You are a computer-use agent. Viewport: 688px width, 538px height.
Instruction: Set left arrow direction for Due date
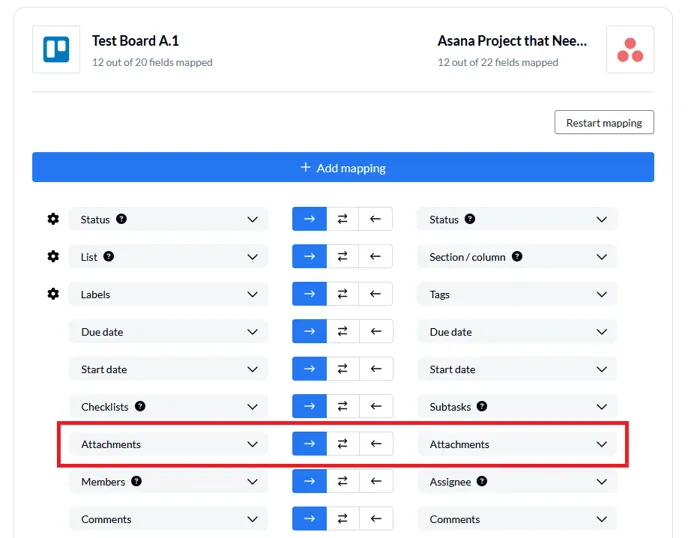pos(375,332)
